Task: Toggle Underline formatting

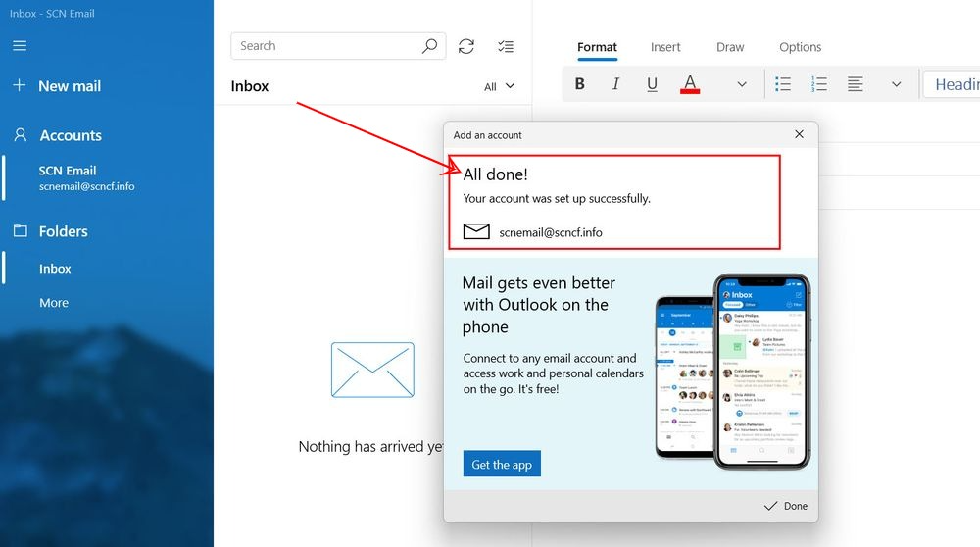Action: pos(652,84)
